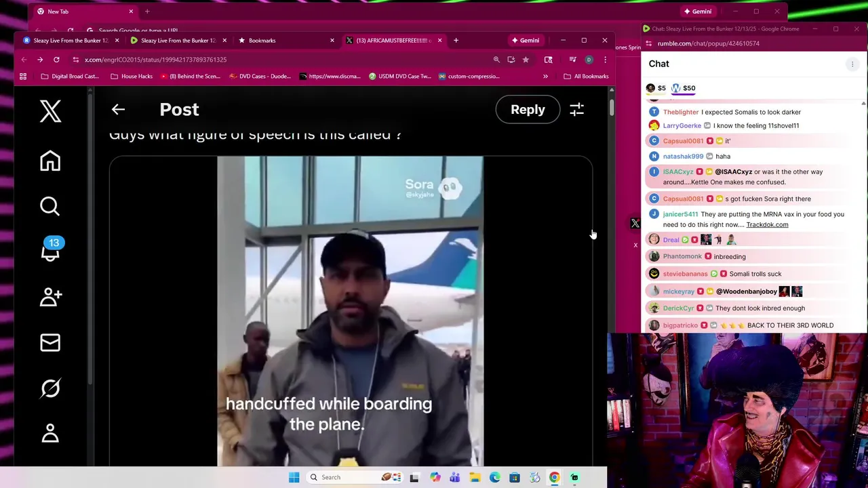Click $50 rant level in chat
This screenshot has height=488, width=868.
pos(684,88)
